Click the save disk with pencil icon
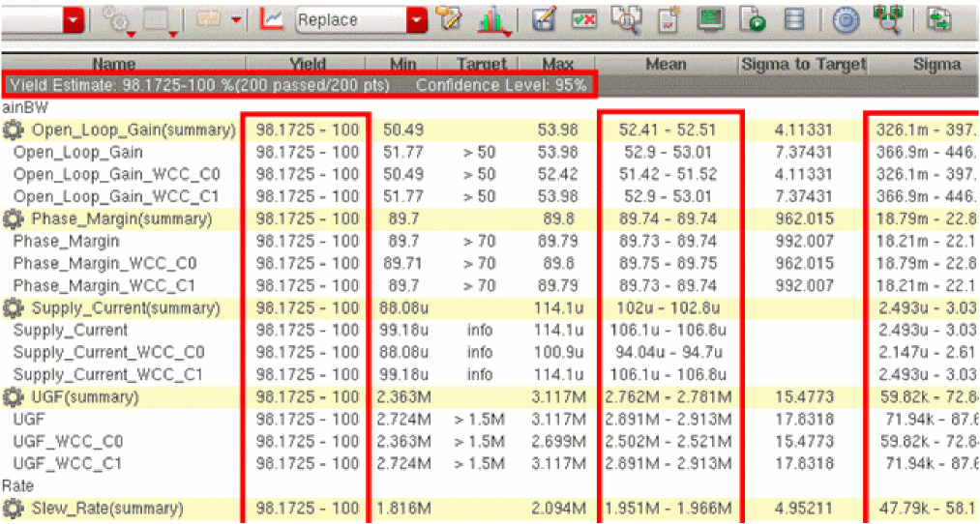The height and width of the screenshot is (524, 980). click(544, 19)
